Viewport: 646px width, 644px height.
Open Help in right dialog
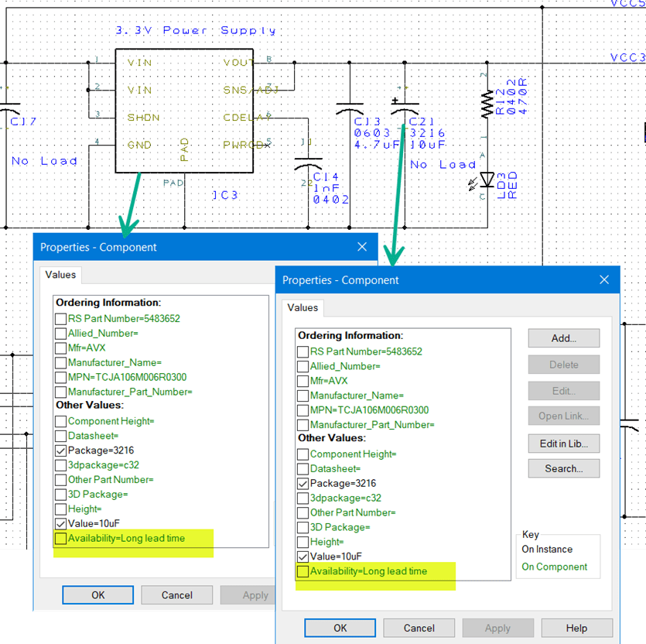pos(577,628)
